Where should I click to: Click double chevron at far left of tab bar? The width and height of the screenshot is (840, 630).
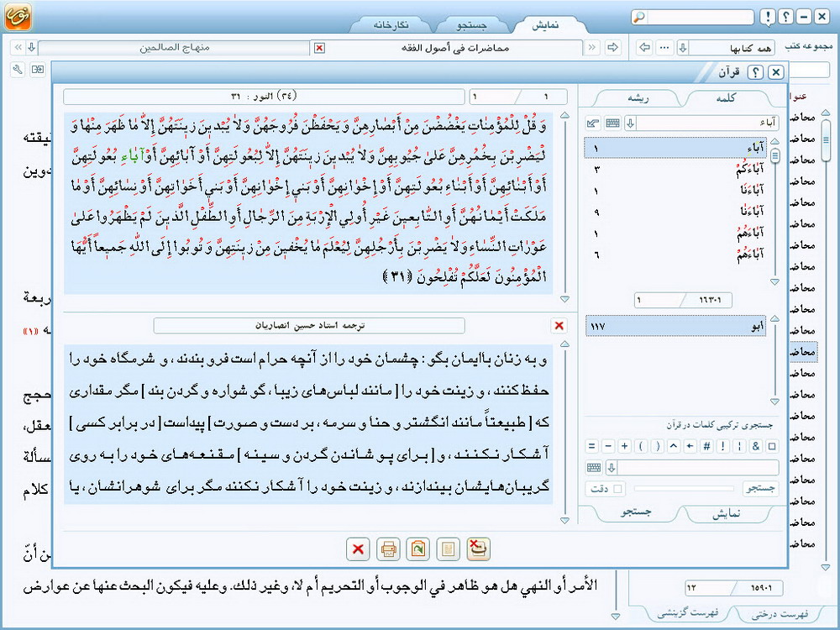pyautogui.click(x=18, y=48)
